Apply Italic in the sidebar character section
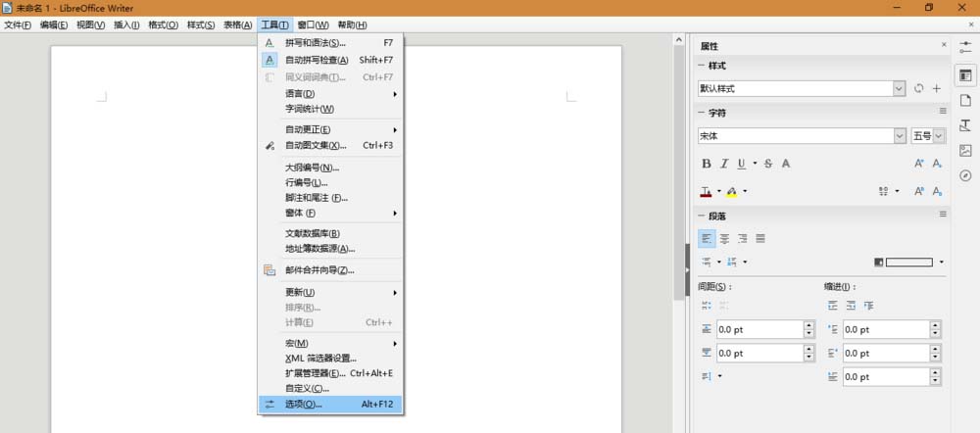The image size is (980, 433). pos(724,164)
